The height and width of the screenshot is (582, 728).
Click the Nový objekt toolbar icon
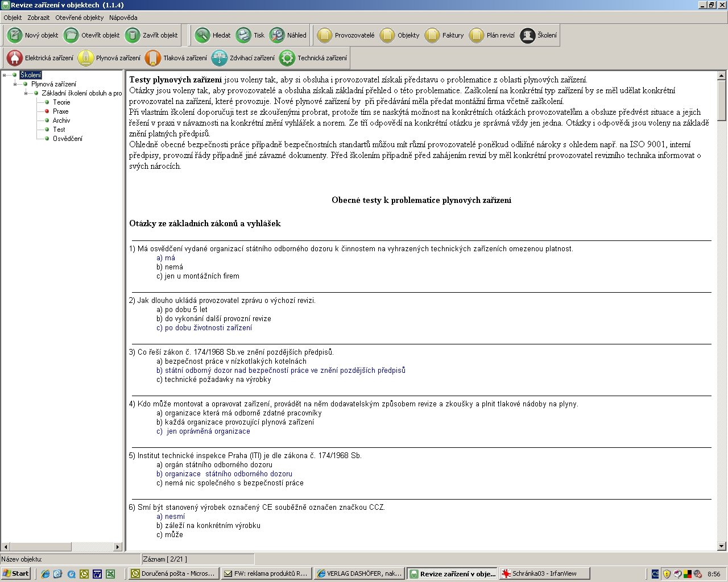[x=15, y=35]
